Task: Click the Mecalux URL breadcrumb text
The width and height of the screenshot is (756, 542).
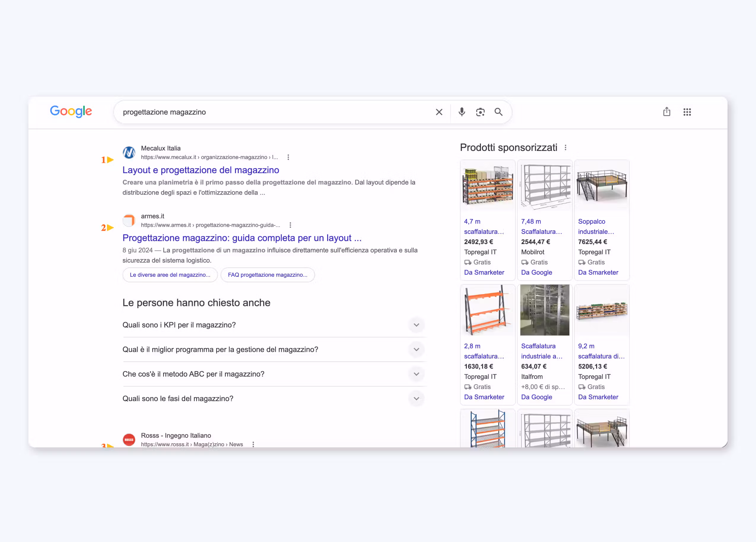Action: (209, 157)
